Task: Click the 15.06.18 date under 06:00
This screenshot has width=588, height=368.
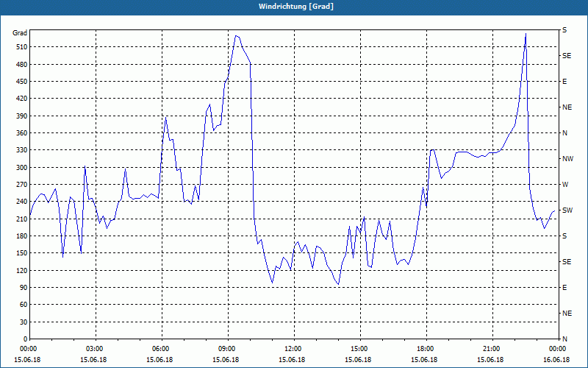Action: [x=159, y=360]
